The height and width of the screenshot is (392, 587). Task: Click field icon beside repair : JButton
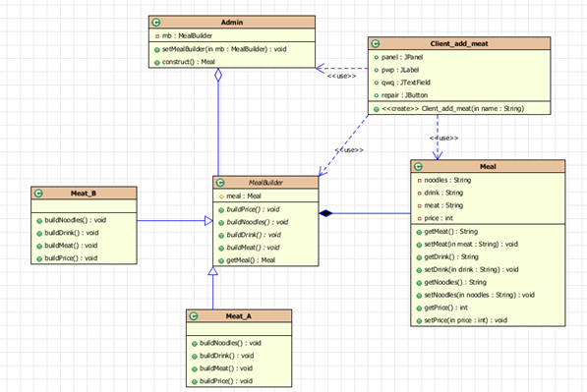377,95
